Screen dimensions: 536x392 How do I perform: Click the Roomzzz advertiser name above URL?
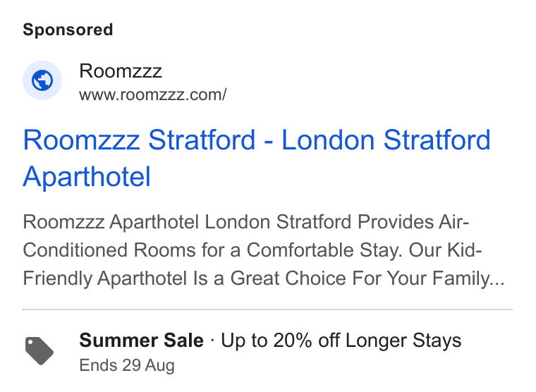coord(121,71)
